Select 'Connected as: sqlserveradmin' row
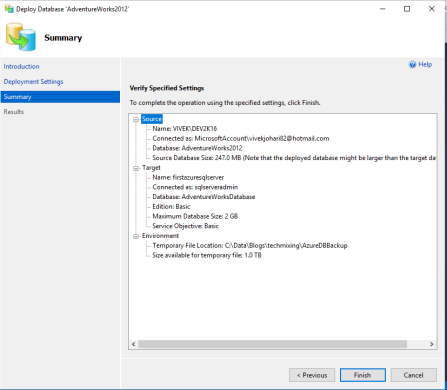This screenshot has width=447, height=390. [x=195, y=187]
